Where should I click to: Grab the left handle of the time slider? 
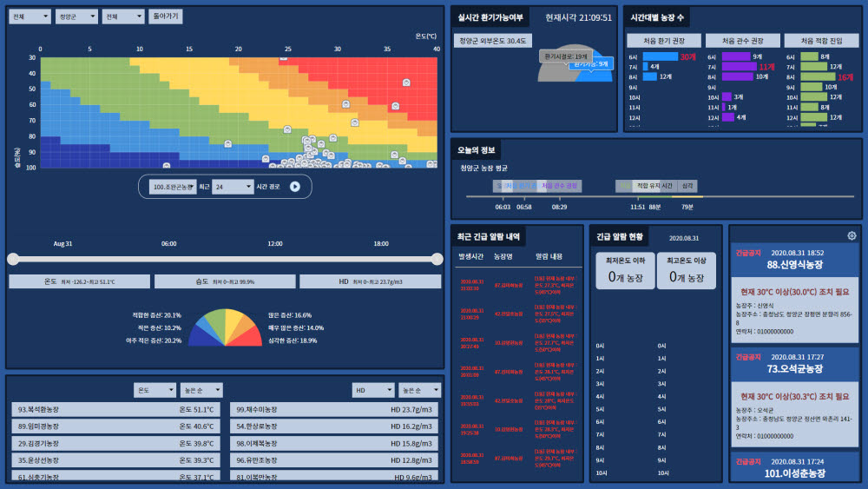13,259
